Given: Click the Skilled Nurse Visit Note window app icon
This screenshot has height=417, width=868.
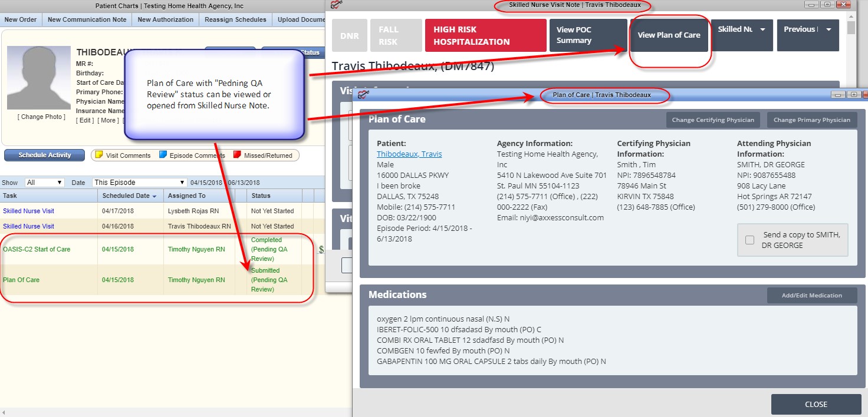Looking at the screenshot, I should [x=337, y=5].
